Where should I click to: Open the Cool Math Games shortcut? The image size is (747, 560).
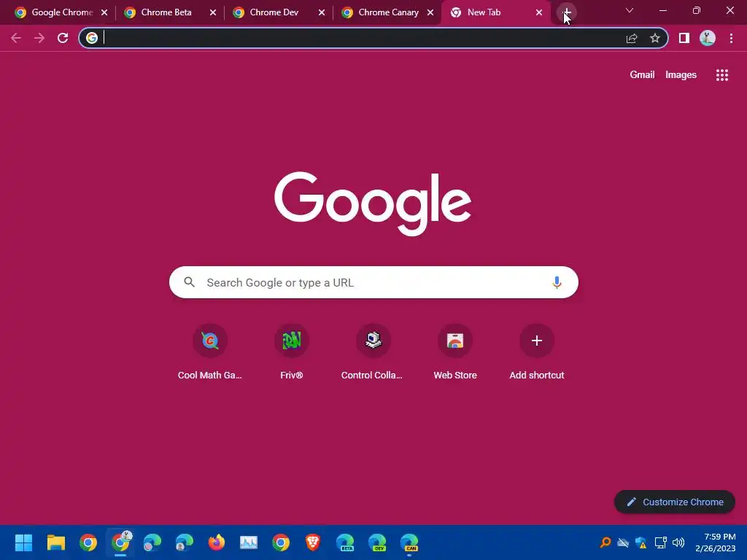[x=209, y=352]
